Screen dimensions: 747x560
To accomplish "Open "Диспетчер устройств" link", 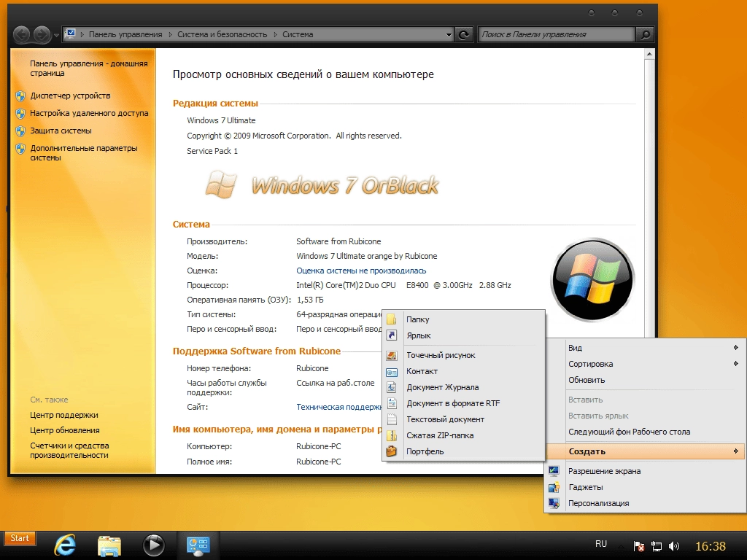I will (70, 96).
